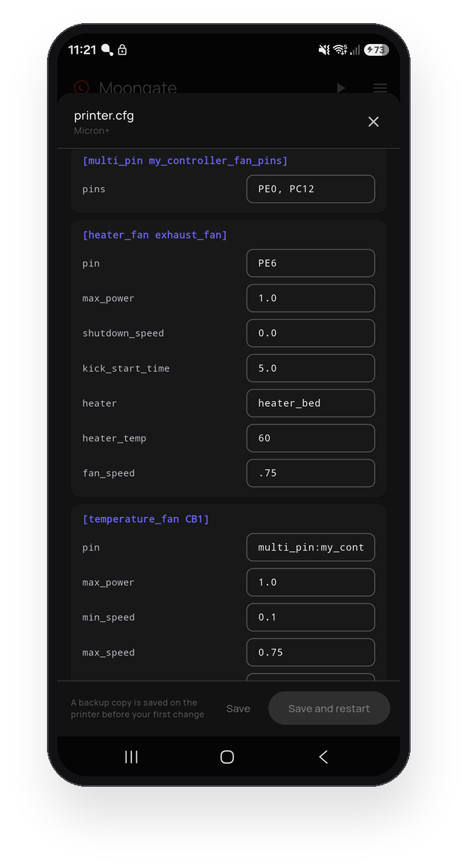Select [multi_pin my_controller_fan_pins] section header
468x868 pixels.
point(185,160)
